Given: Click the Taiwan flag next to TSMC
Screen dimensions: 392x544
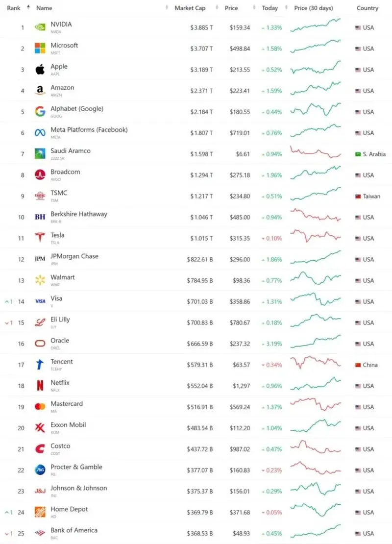Looking at the screenshot, I should 358,196.
